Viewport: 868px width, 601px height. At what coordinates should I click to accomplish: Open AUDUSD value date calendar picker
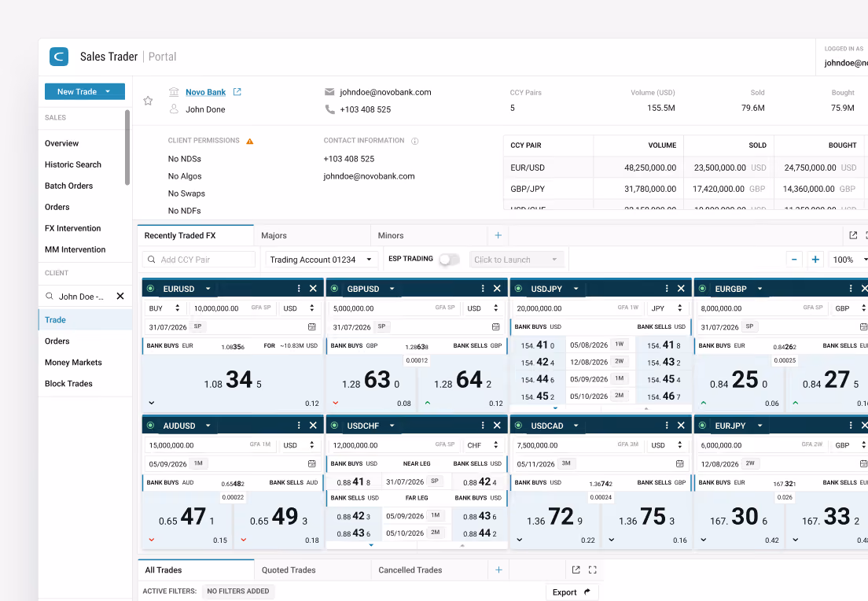(x=312, y=463)
